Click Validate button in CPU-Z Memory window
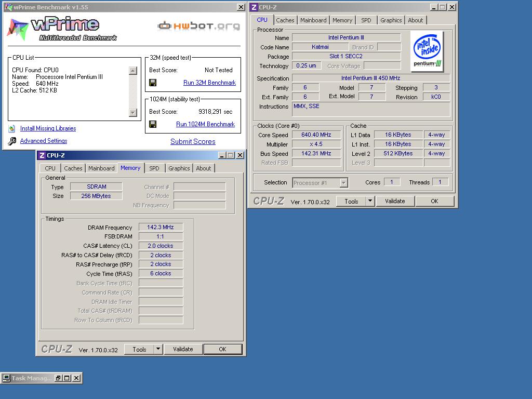The image size is (532, 399). point(183,349)
